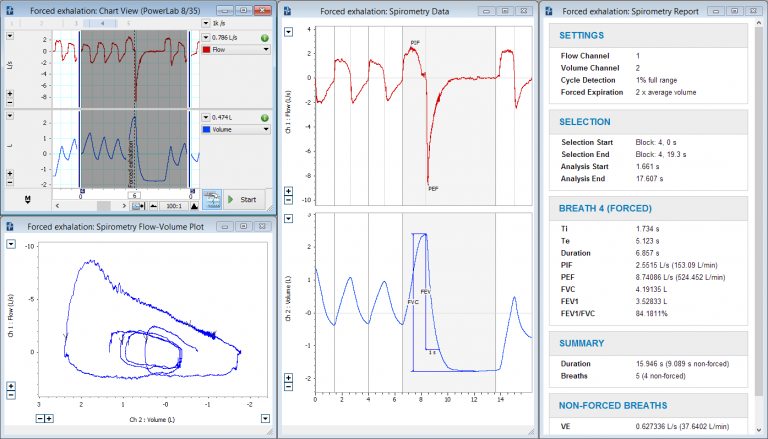This screenshot has width=768, height=439.
Task: Click the Start recording button
Action: click(x=248, y=200)
